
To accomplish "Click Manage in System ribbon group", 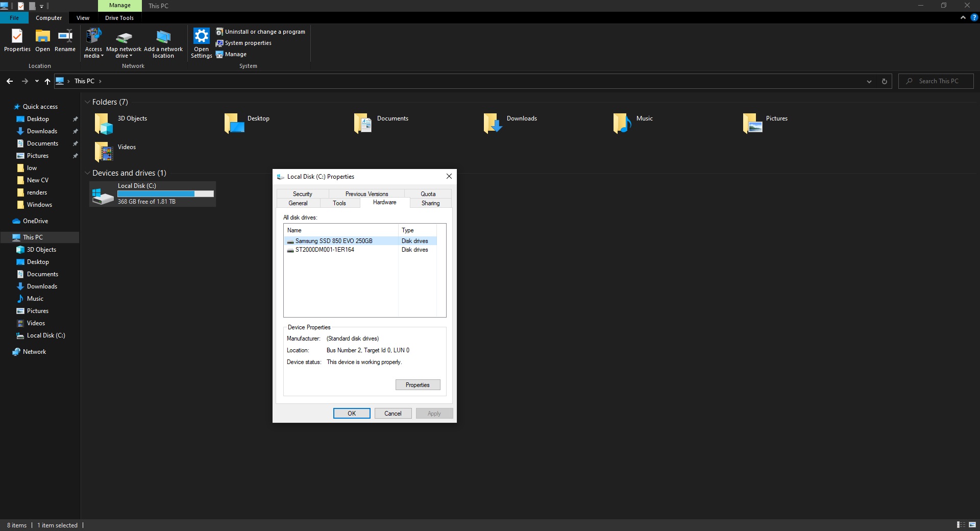I will pyautogui.click(x=231, y=54).
